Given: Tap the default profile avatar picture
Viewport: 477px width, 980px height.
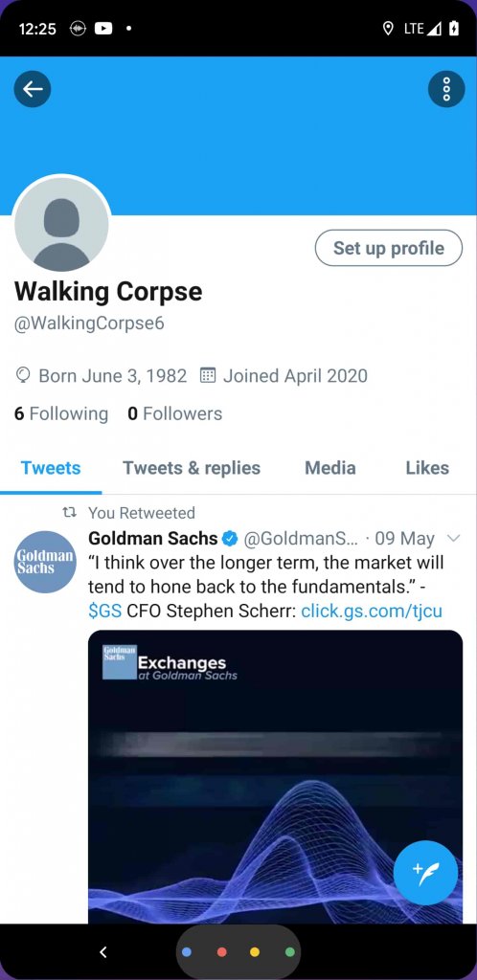Looking at the screenshot, I should pyautogui.click(x=61, y=224).
